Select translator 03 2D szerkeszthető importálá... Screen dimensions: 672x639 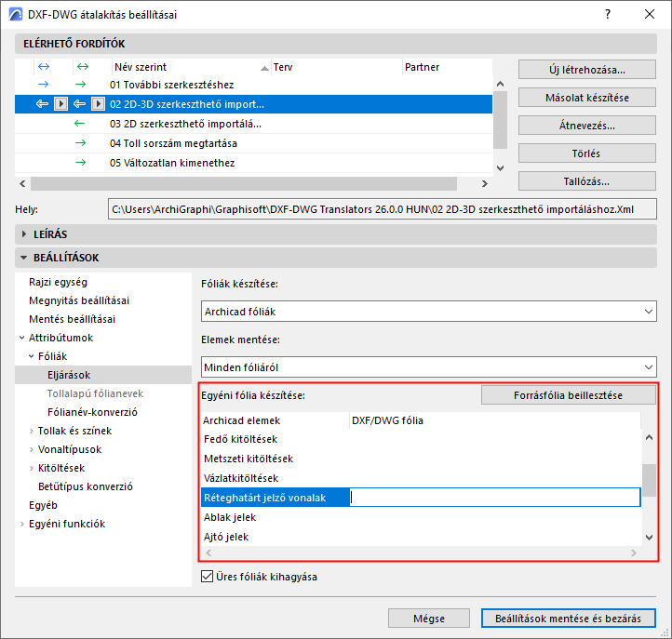(x=253, y=124)
